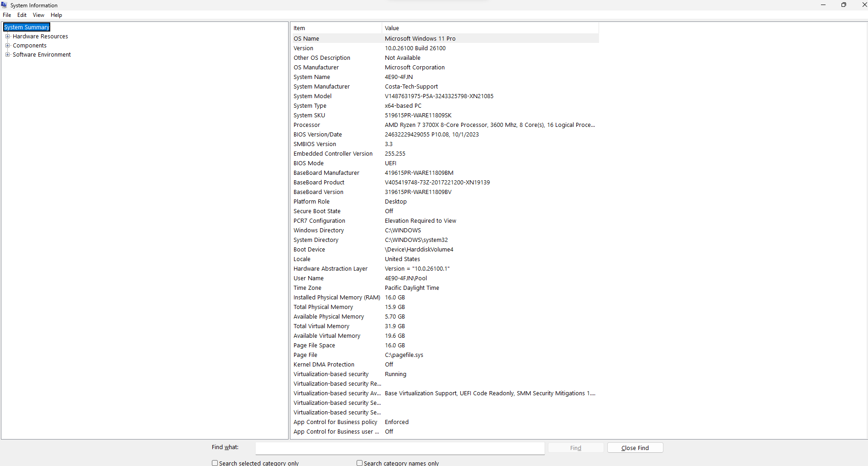Restore down the System Information window
The image size is (868, 466).
(843, 5)
